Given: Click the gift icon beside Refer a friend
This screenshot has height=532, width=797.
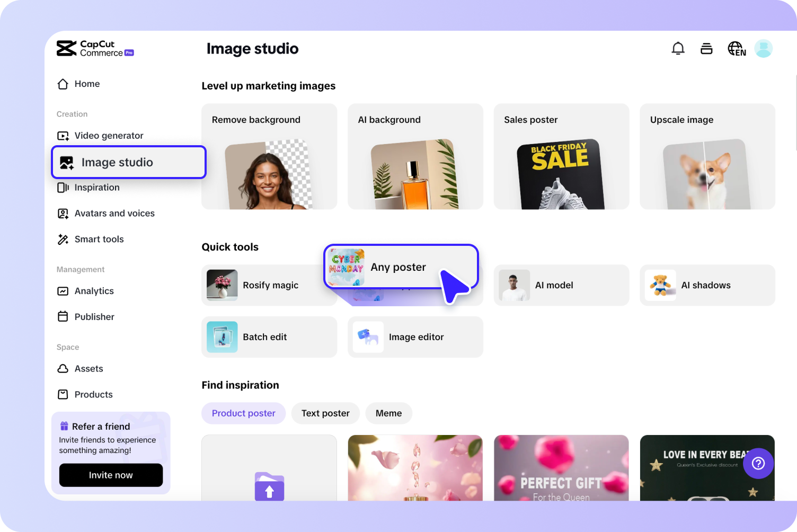Looking at the screenshot, I should [x=64, y=426].
